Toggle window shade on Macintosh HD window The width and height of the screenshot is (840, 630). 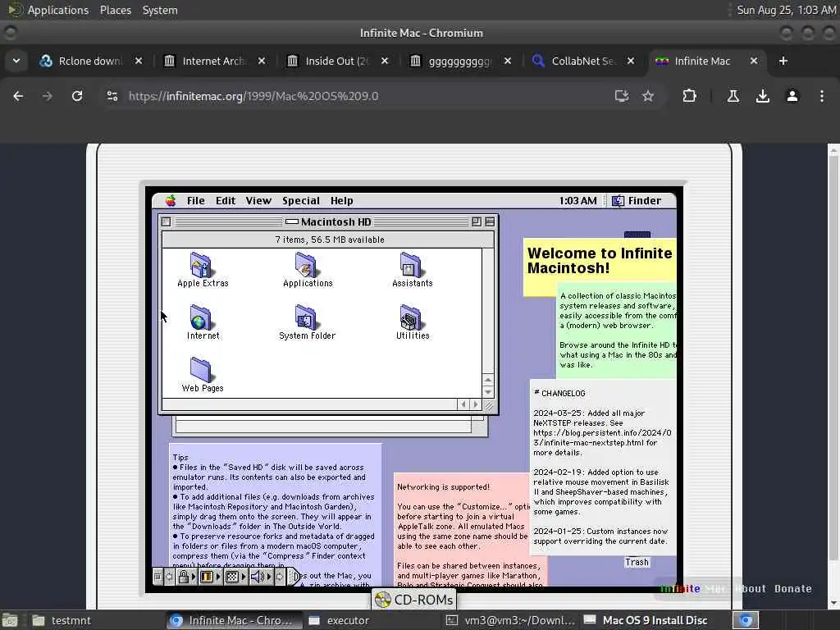(x=490, y=221)
